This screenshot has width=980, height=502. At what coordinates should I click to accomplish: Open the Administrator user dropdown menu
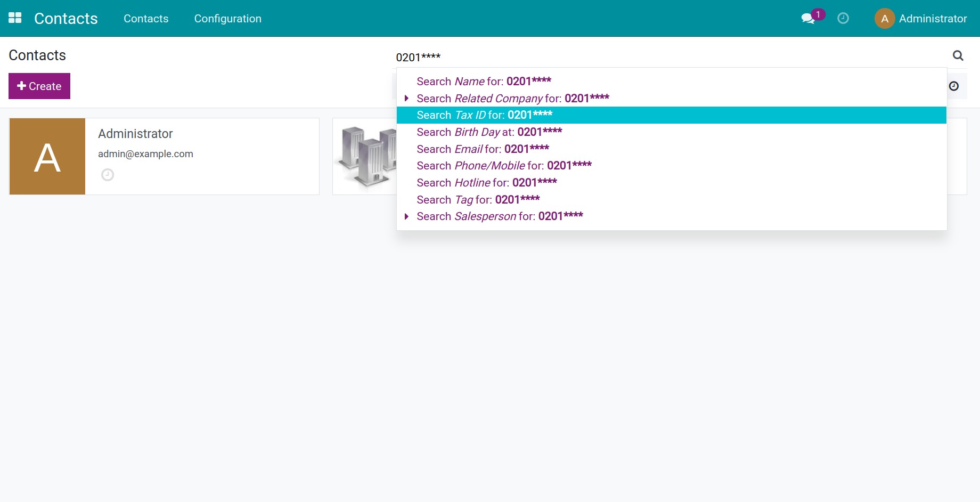(932, 19)
